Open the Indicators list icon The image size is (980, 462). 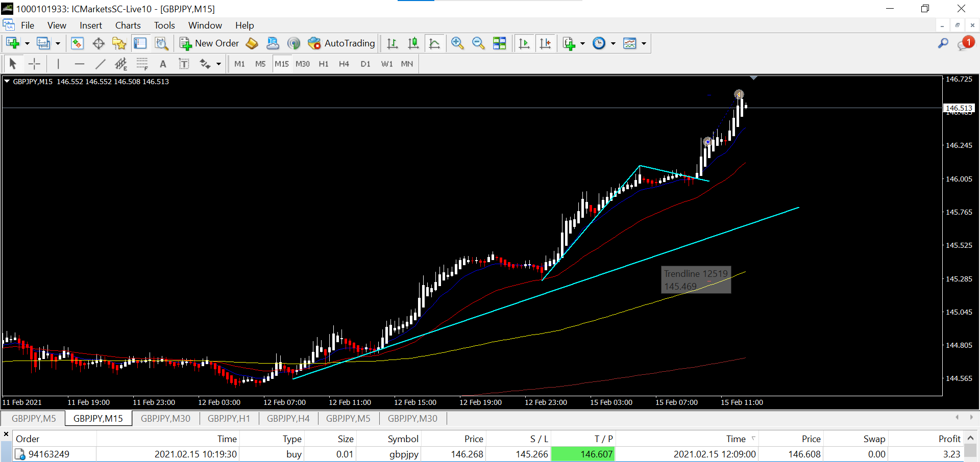click(x=569, y=43)
